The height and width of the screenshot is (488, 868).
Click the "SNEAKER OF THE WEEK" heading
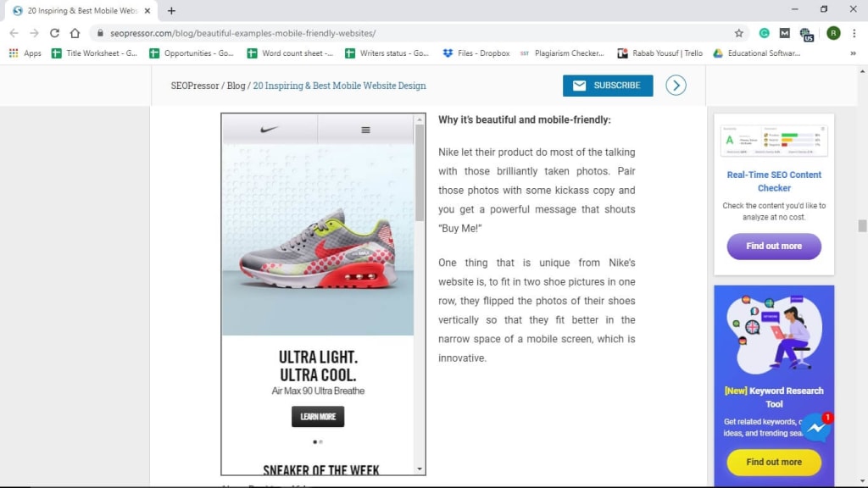(321, 469)
